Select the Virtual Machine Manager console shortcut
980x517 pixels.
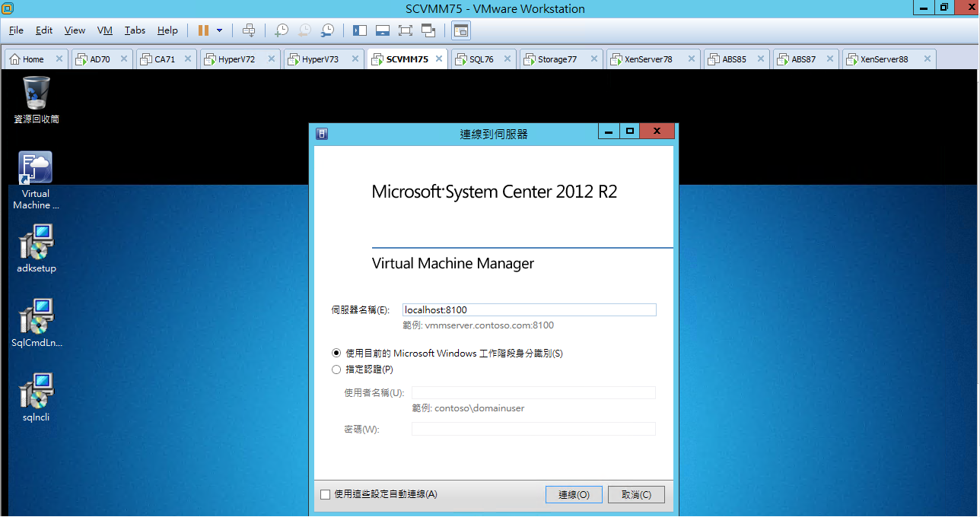36,180
